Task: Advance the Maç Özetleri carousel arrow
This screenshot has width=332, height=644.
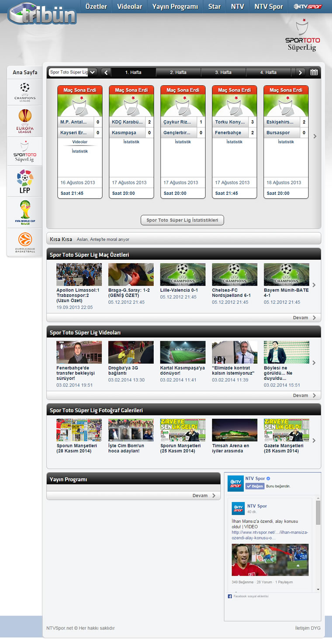Action: point(314,285)
